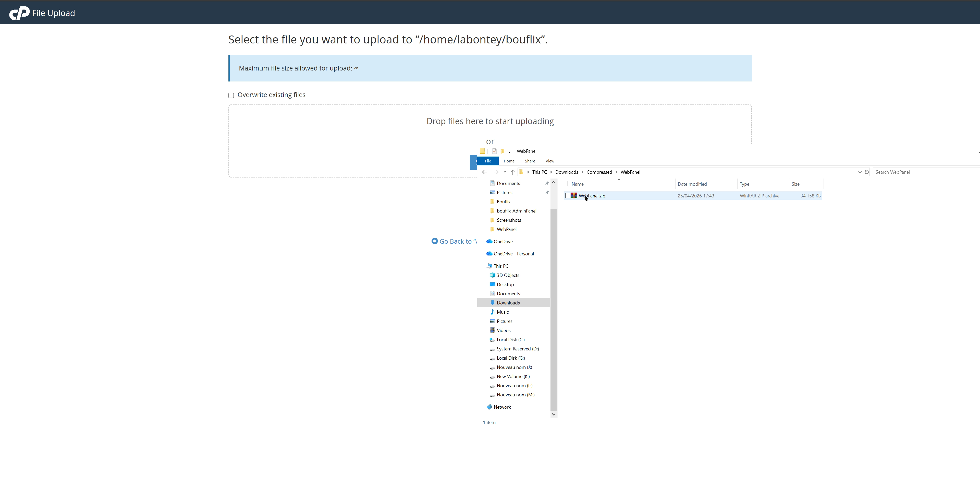This screenshot has height=496, width=980.
Task: Open the bouflix-AdminPanel folder in sidebar
Action: tap(516, 211)
